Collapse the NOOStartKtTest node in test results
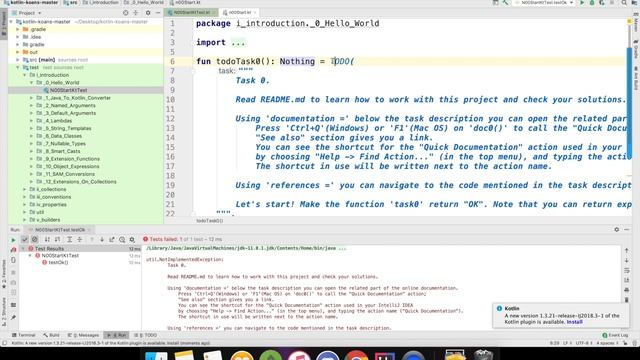This screenshot has width=640, height=360. click(x=30, y=256)
